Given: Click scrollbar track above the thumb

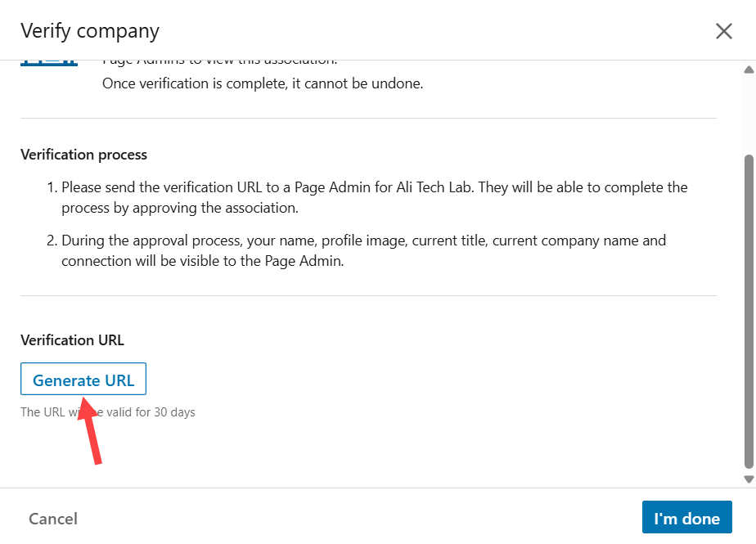Looking at the screenshot, I should pyautogui.click(x=748, y=115).
